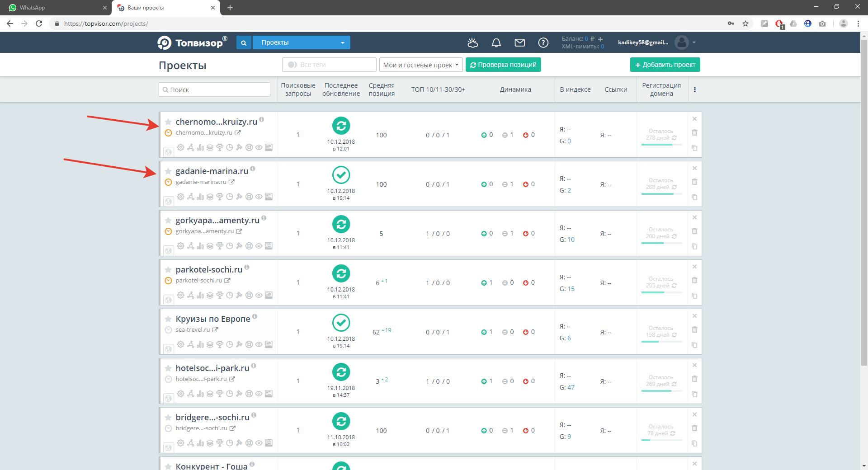Click the Топвизор logo
The width and height of the screenshot is (868, 470).
pos(192,42)
